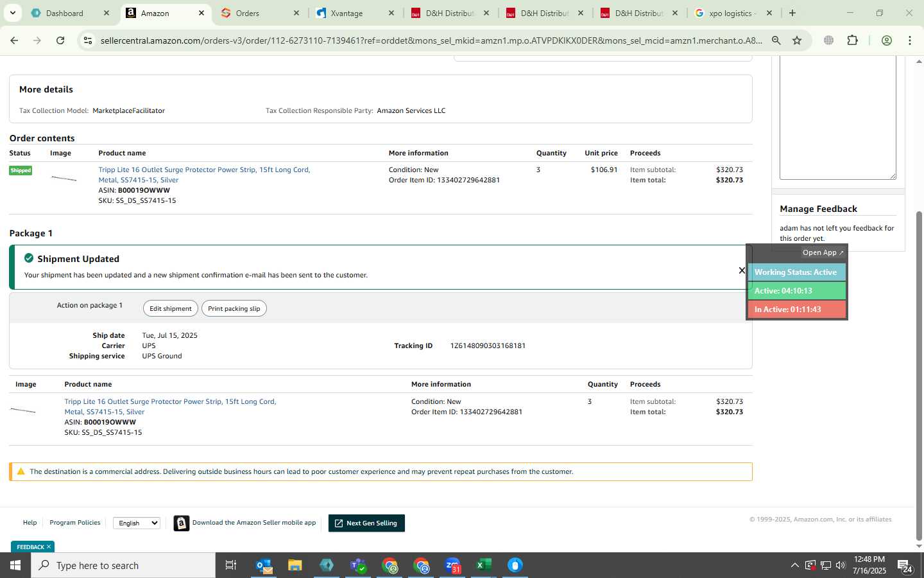Open Outlook from the taskbar
The image size is (924, 578).
coord(264,565)
